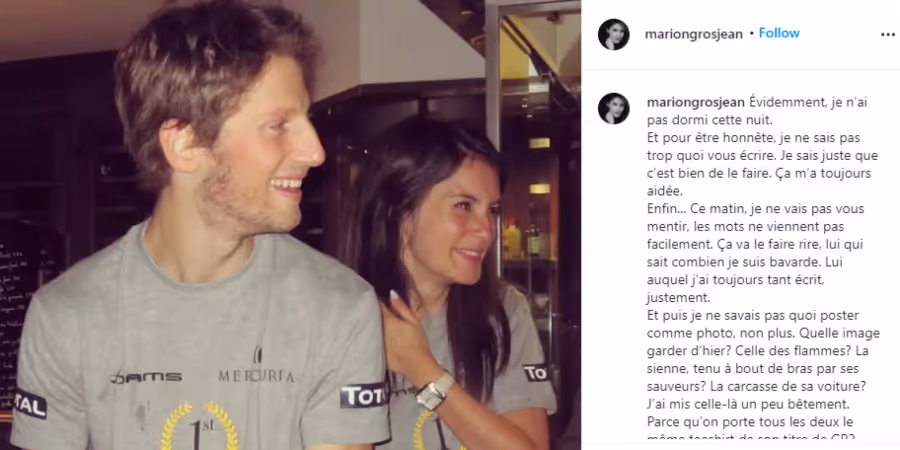Click the wristwatch on the woman's arm
The height and width of the screenshot is (450, 900).
click(435, 391)
